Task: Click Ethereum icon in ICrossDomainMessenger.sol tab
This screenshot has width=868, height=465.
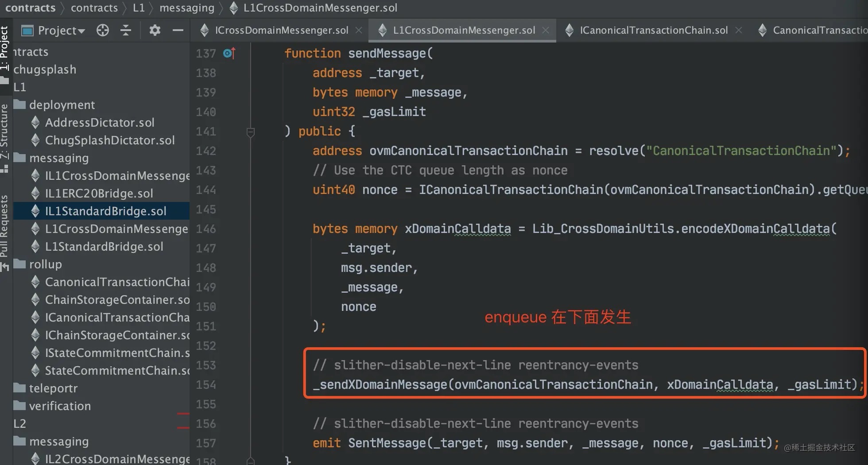Action: coord(204,30)
